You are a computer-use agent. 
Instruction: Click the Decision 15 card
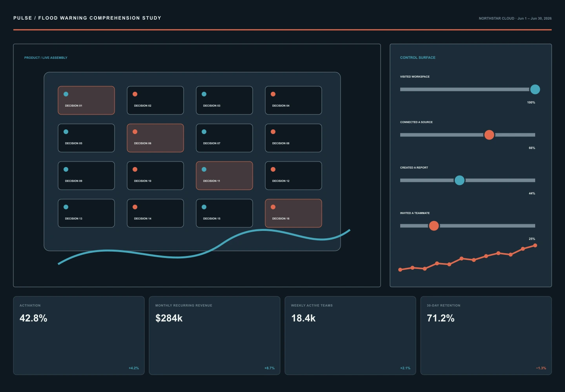click(x=224, y=213)
